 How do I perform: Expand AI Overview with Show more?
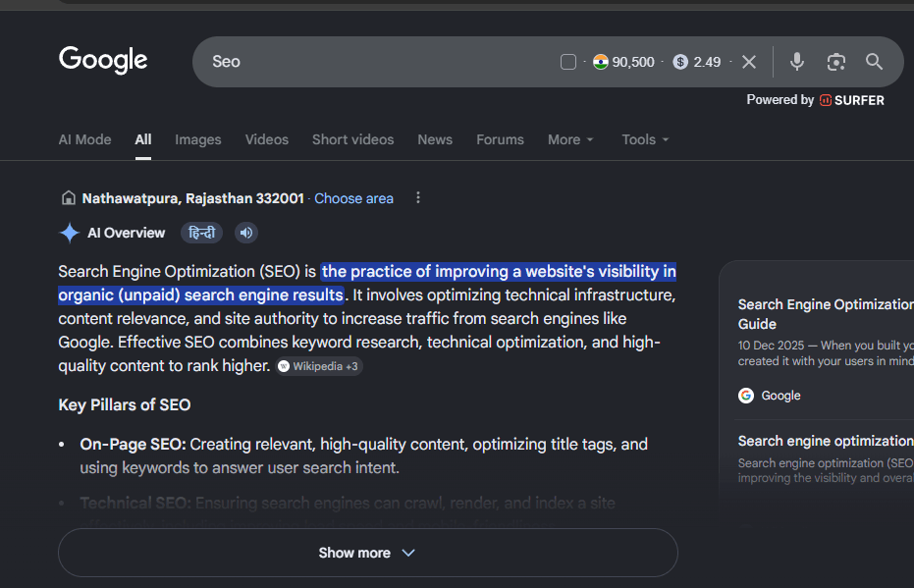point(368,553)
